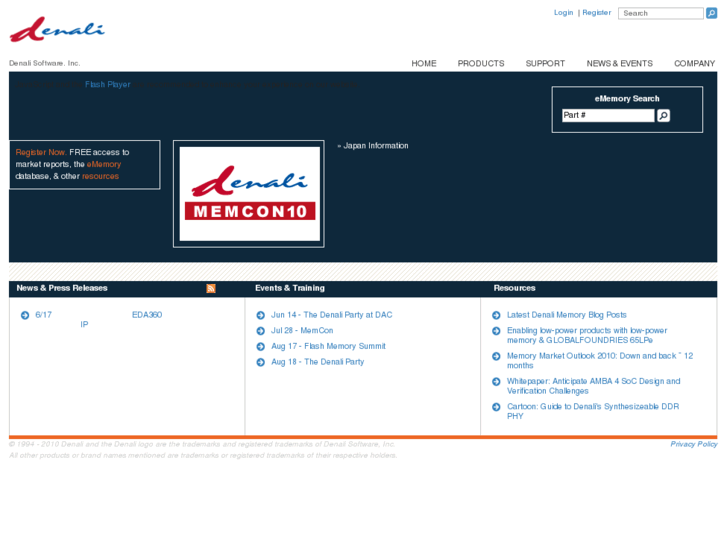Focus the top Search text field
The height and width of the screenshot is (545, 727).
(661, 13)
